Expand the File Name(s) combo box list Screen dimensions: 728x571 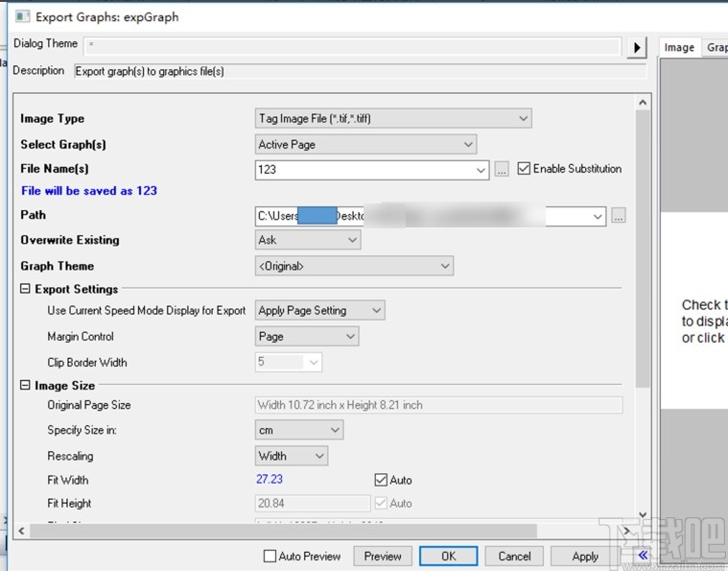click(x=481, y=170)
